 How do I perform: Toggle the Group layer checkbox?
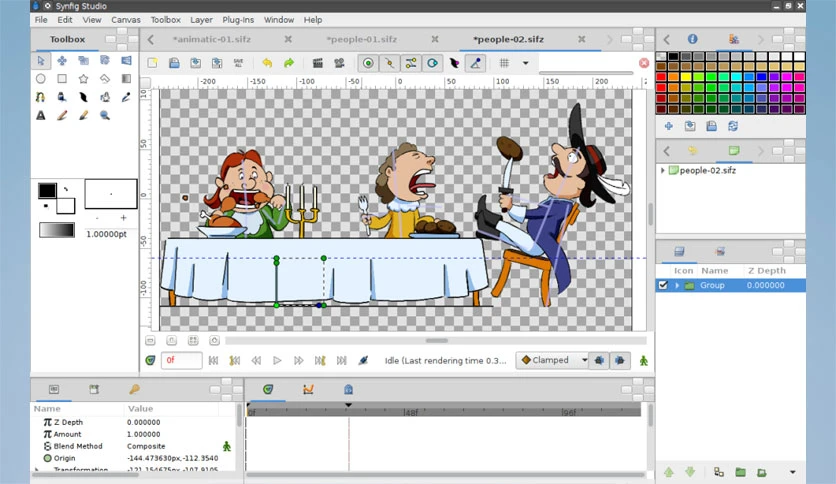coord(663,285)
